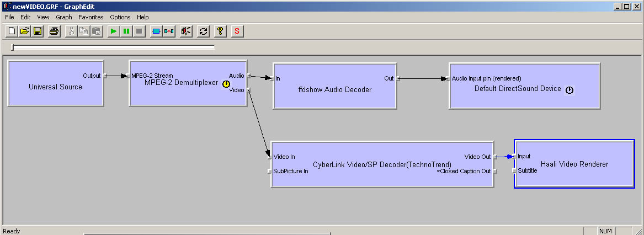Click the Copy toolbar icon
This screenshot has height=235, width=644.
tap(84, 31)
